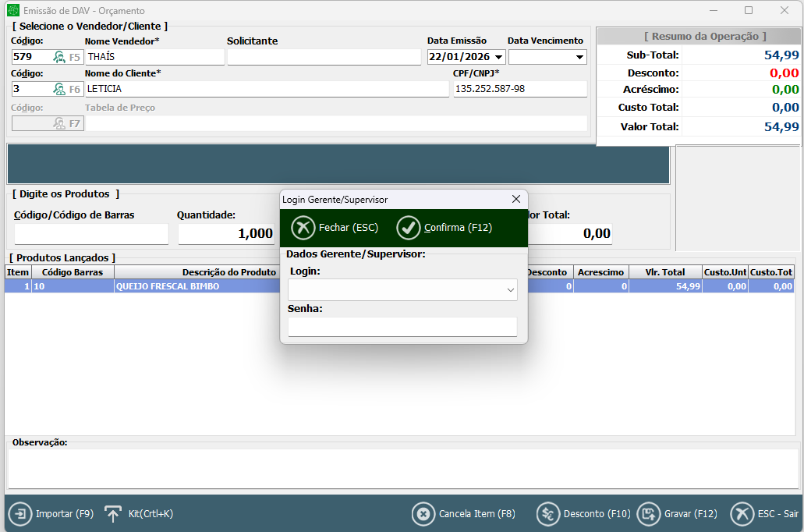Image resolution: width=804 pixels, height=532 pixels.
Task: Click the Solicitante text field
Action: click(324, 57)
